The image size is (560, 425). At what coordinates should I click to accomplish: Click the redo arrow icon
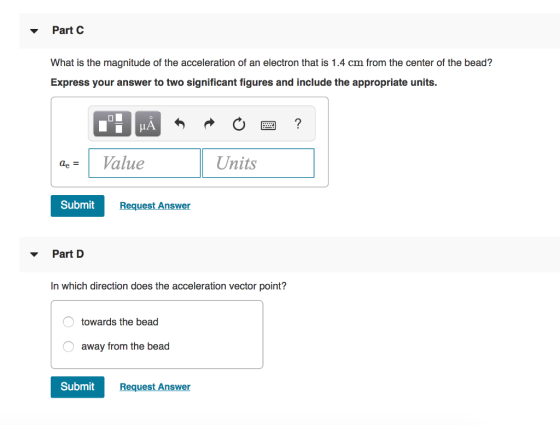(x=209, y=124)
